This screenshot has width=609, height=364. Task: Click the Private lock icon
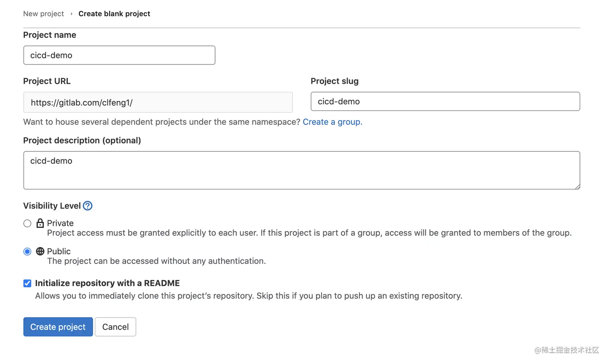40,223
